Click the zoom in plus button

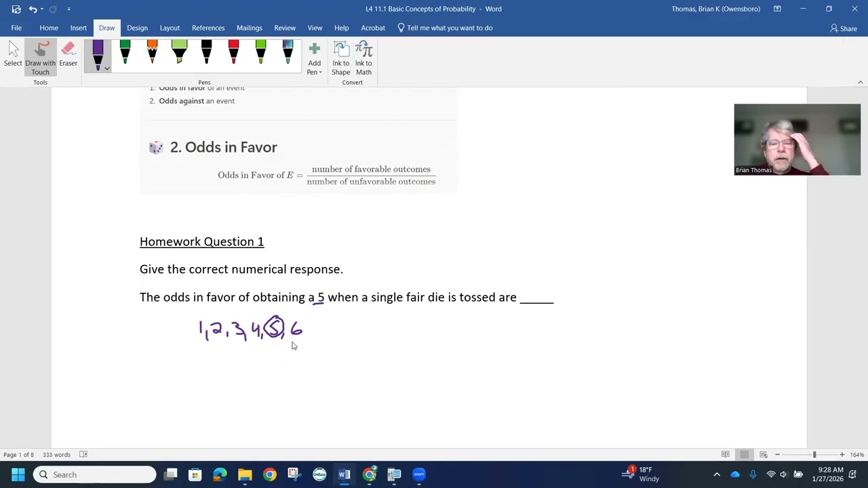842,455
